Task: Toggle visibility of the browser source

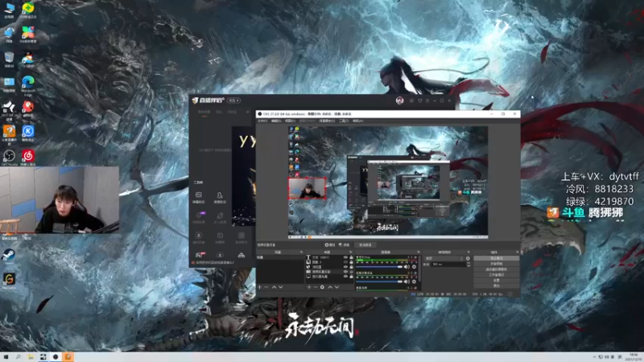Action: coord(346,267)
